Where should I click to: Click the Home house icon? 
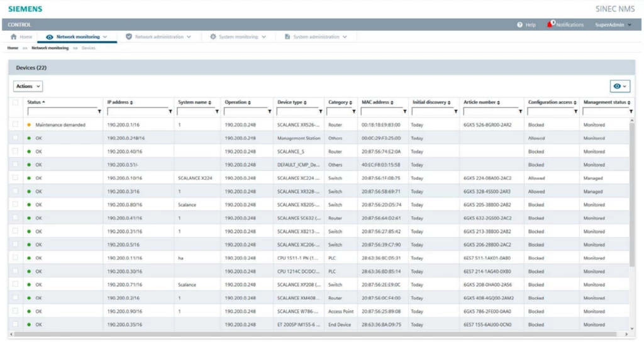(x=13, y=37)
